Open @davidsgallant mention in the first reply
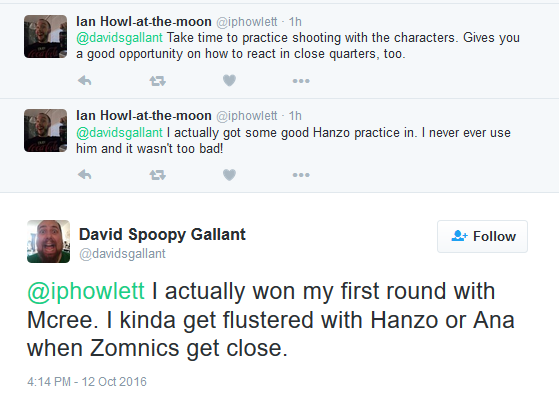This screenshot has width=559, height=399. pos(119,37)
